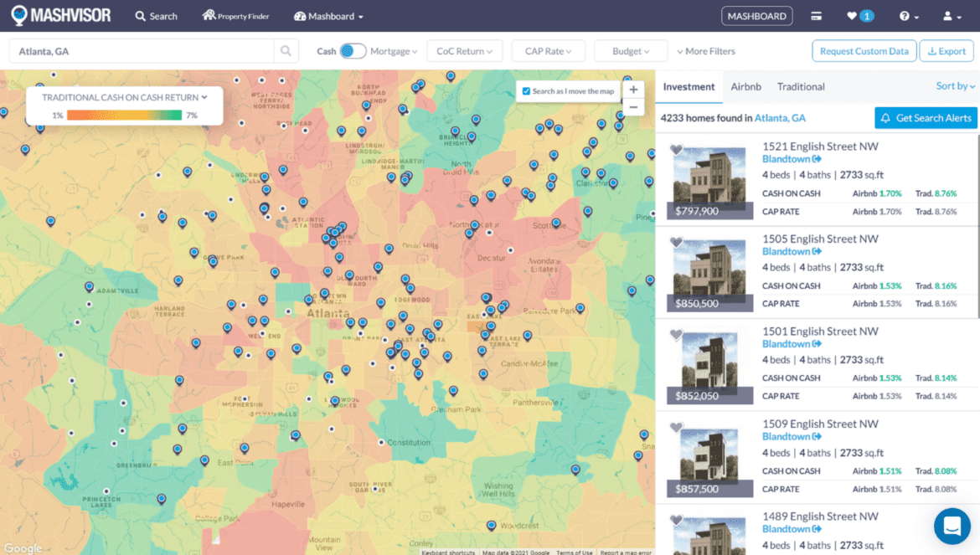Open the Intercom chat bubble
This screenshot has height=555, width=980.
click(952, 527)
